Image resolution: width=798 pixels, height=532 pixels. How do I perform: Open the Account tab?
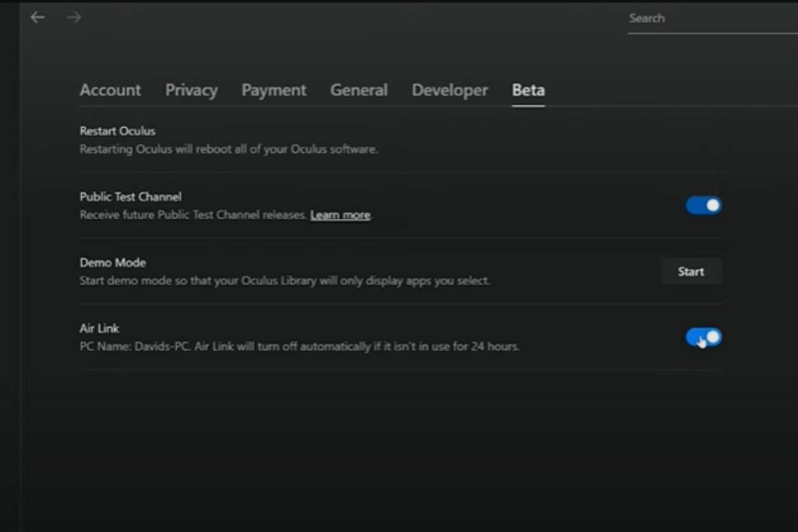click(x=111, y=90)
